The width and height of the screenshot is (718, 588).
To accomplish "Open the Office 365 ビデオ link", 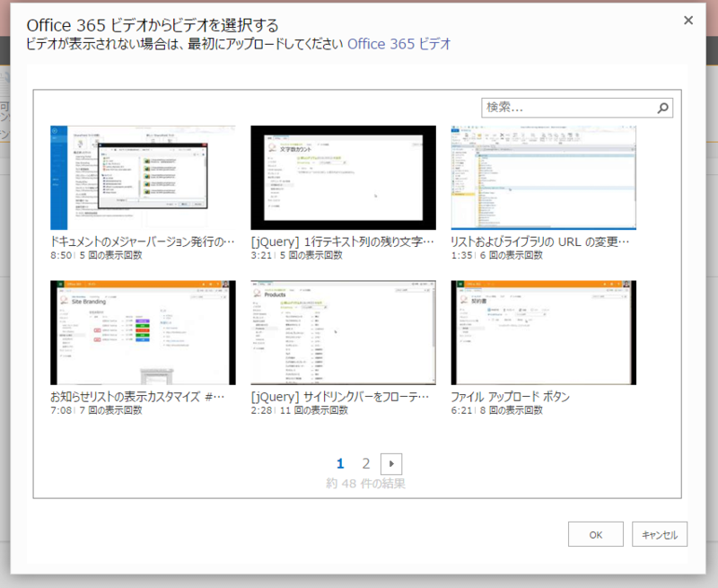I will (x=398, y=44).
